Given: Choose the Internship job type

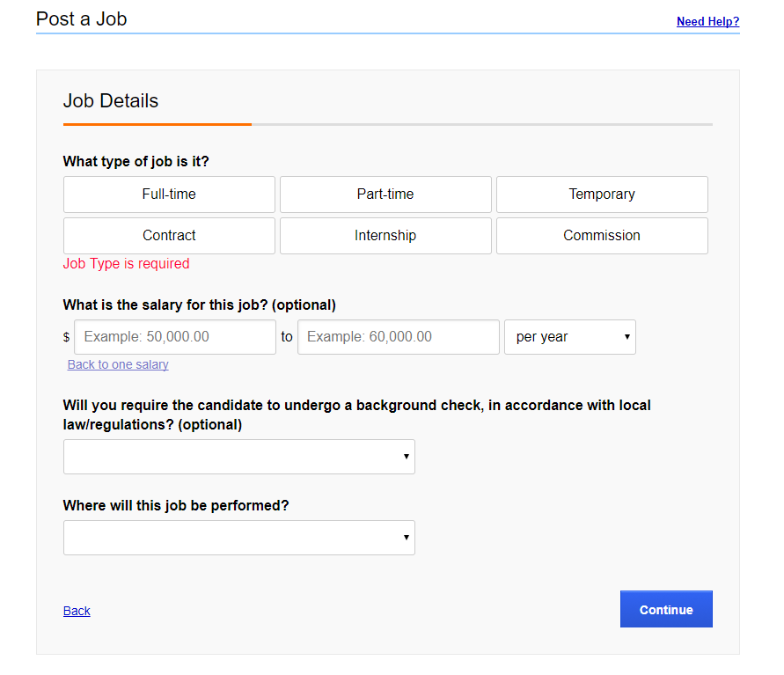Looking at the screenshot, I should (x=385, y=236).
